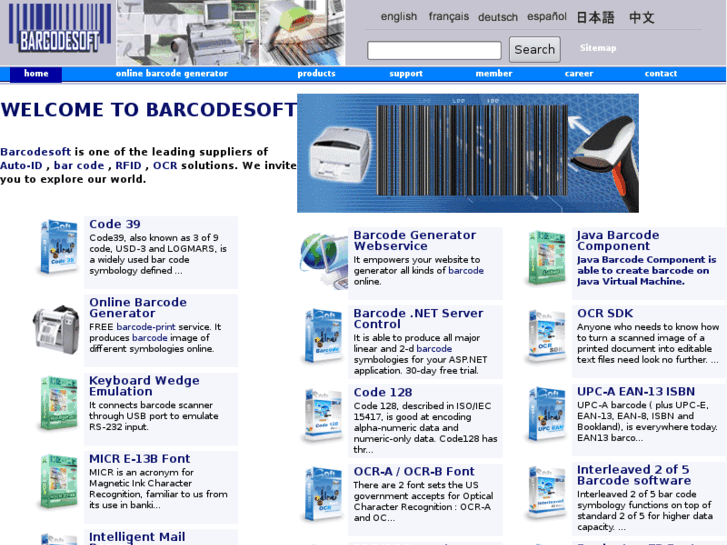Switch language to english

(x=399, y=17)
